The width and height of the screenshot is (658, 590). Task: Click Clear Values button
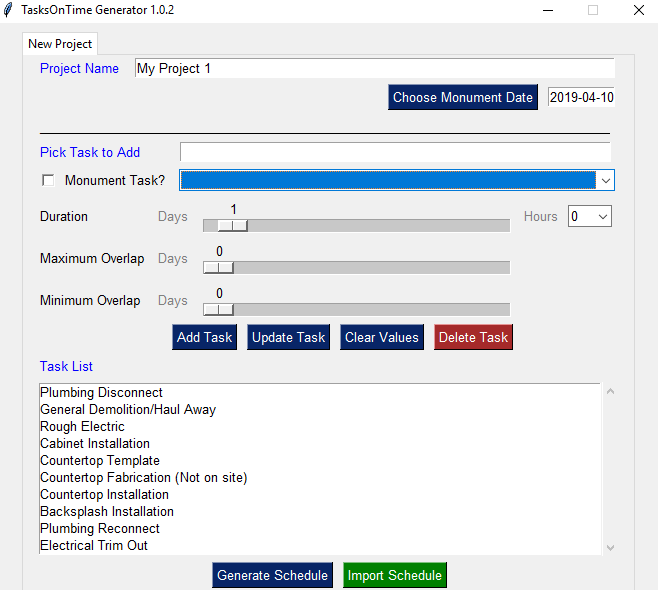point(381,337)
